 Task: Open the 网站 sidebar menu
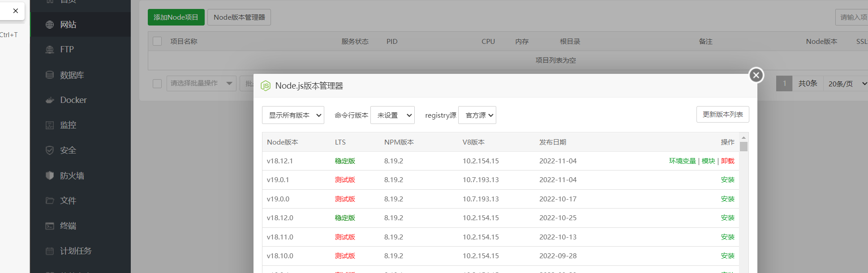click(x=81, y=25)
